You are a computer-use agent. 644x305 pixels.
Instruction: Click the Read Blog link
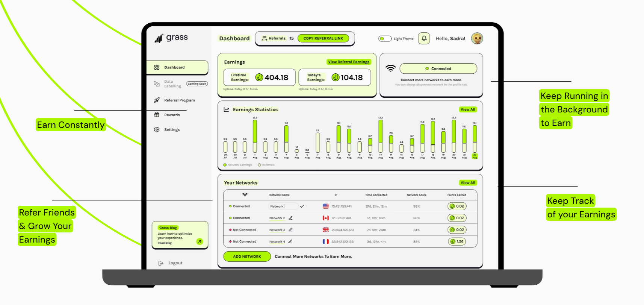coord(165,243)
